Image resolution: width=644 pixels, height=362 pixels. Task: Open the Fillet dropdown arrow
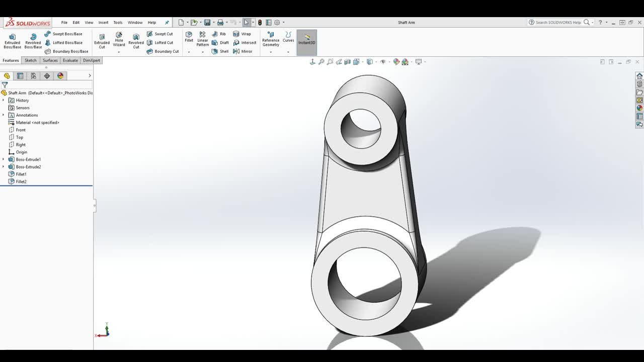point(189,52)
